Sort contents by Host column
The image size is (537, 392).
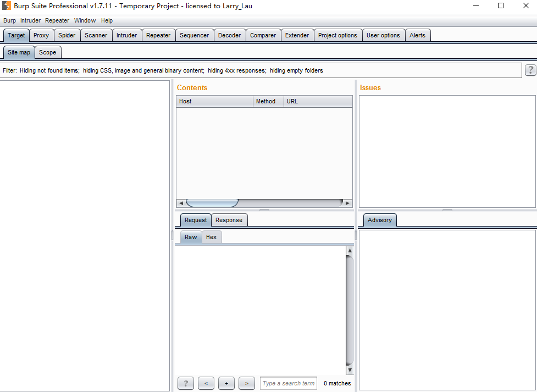click(215, 101)
